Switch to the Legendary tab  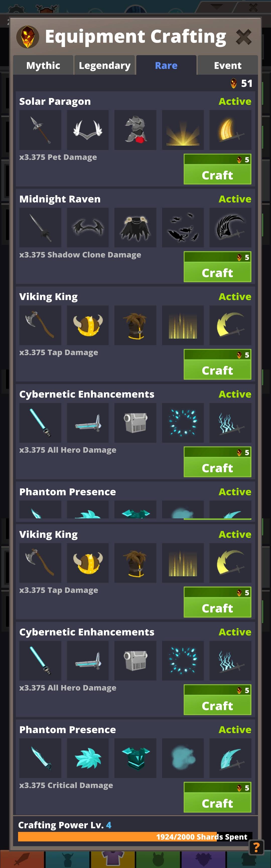105,65
